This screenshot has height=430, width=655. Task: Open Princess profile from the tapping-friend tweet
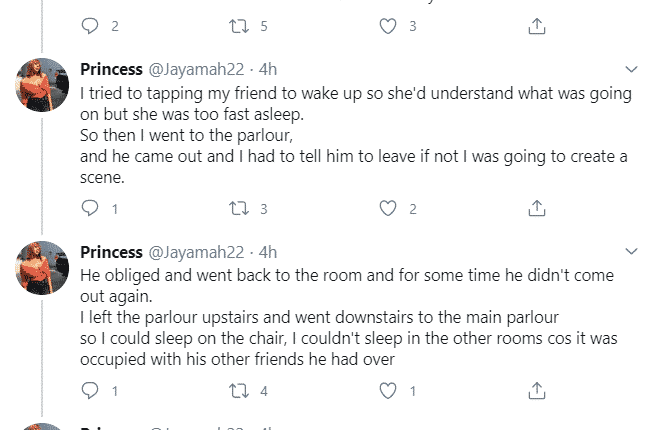(110, 70)
